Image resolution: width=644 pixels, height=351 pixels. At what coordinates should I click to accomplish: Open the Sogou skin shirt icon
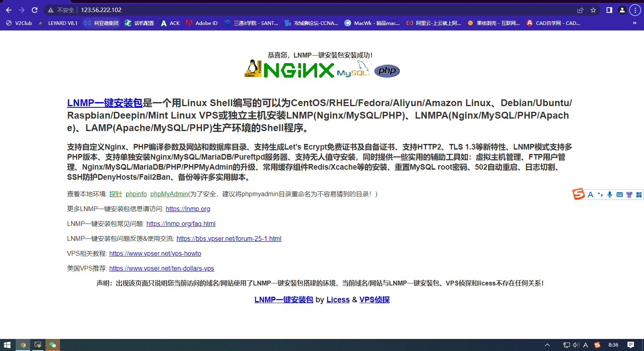[629, 195]
